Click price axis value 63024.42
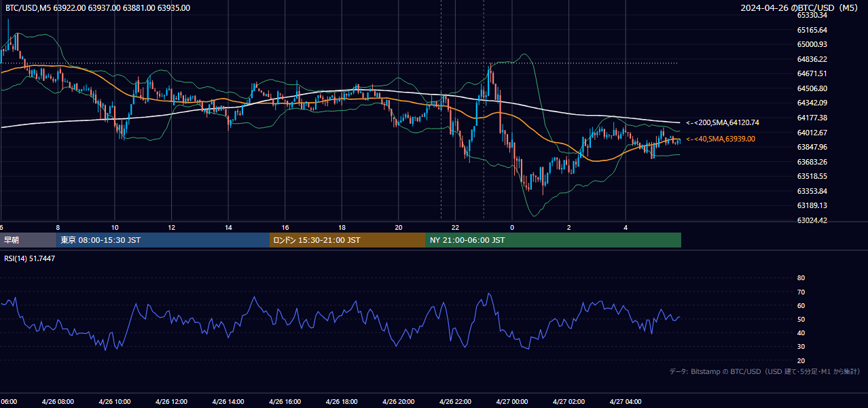This screenshot has height=408, width=868. click(x=812, y=220)
